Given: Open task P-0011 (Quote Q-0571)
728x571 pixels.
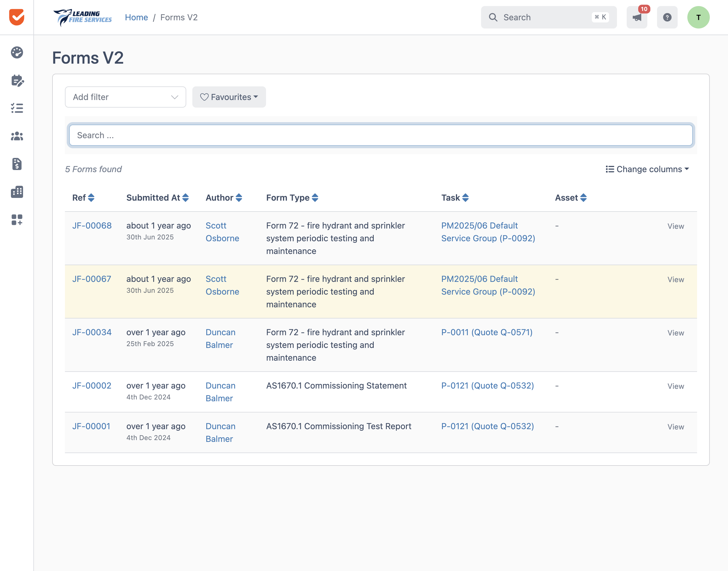Looking at the screenshot, I should [487, 332].
